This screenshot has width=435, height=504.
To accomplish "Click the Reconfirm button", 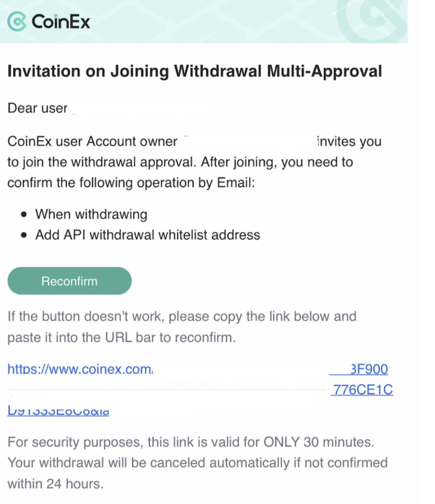I will tap(69, 281).
